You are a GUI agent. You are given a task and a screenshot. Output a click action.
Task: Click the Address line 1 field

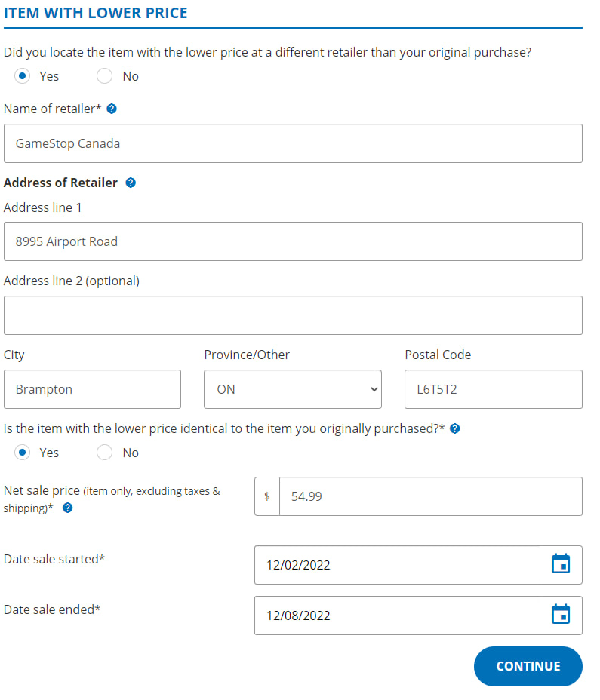293,241
